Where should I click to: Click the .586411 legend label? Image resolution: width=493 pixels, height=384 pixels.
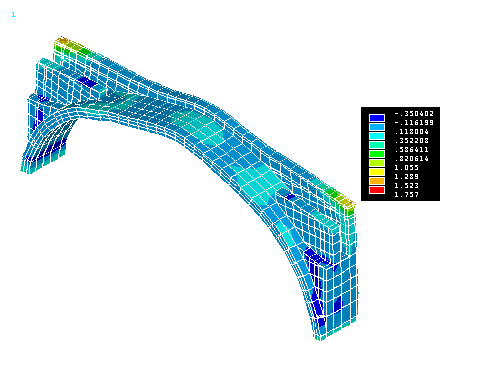click(412, 150)
